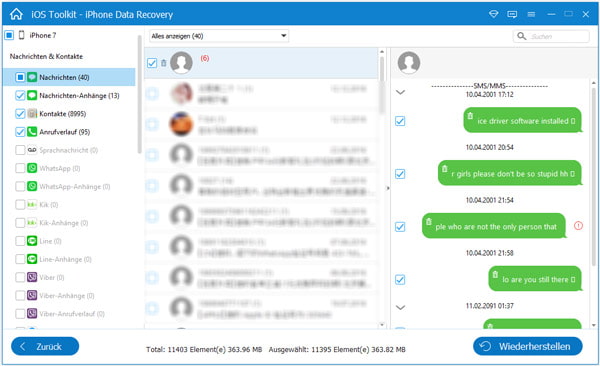Open the feedback chat icon in title bar
The height and width of the screenshot is (366, 600).
pyautogui.click(x=512, y=15)
